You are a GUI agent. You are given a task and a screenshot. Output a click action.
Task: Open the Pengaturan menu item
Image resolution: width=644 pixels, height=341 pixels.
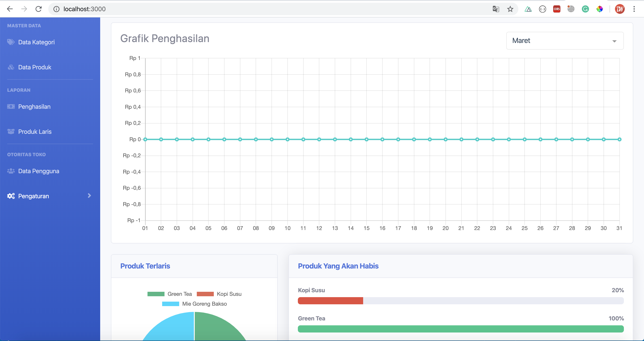pos(34,196)
